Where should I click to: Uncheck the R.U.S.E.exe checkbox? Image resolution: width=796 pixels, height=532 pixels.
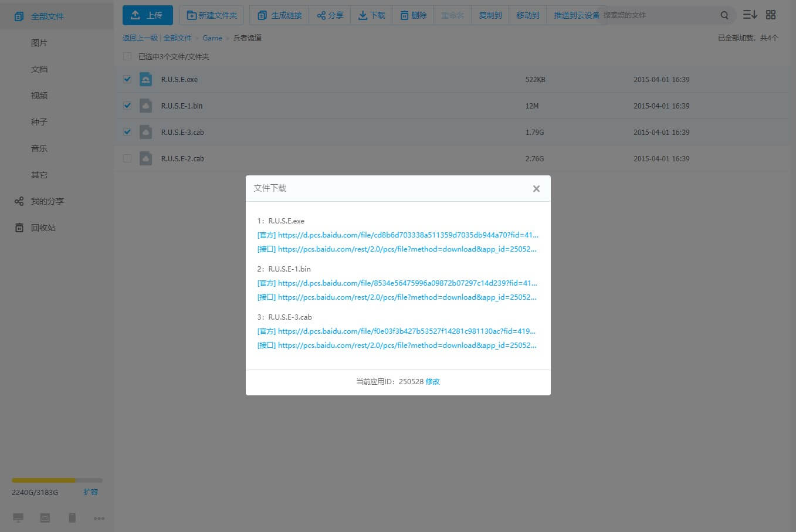(127, 79)
